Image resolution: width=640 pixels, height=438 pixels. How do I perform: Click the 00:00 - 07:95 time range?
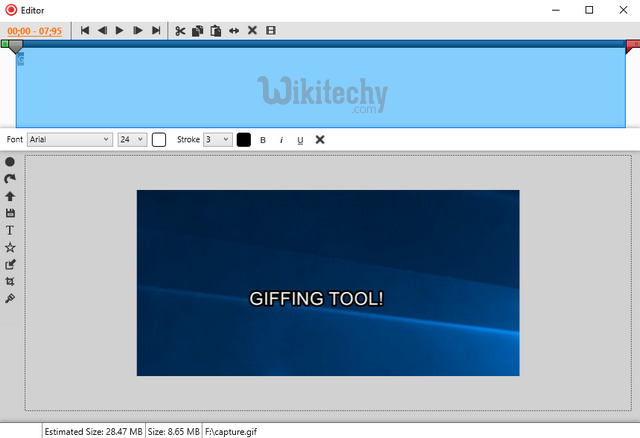(x=35, y=31)
